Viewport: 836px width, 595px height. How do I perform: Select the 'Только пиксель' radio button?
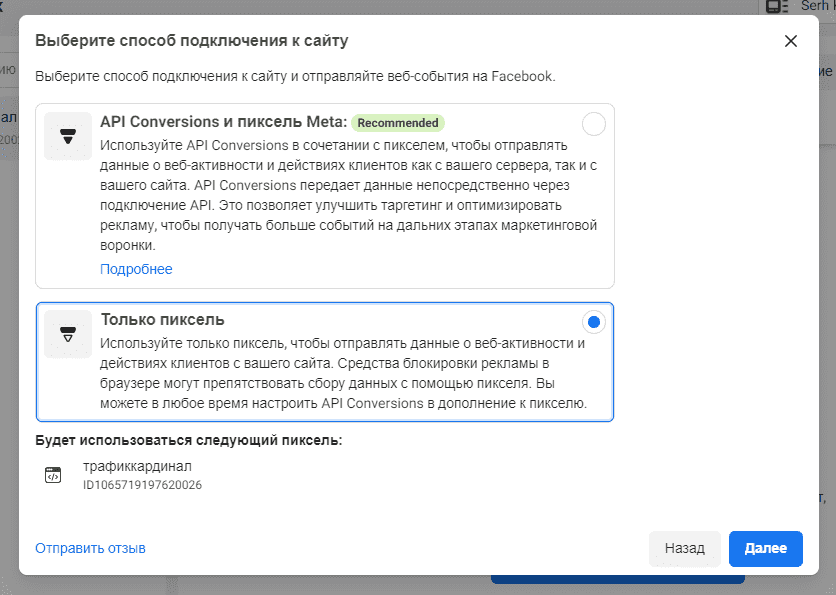tap(593, 322)
